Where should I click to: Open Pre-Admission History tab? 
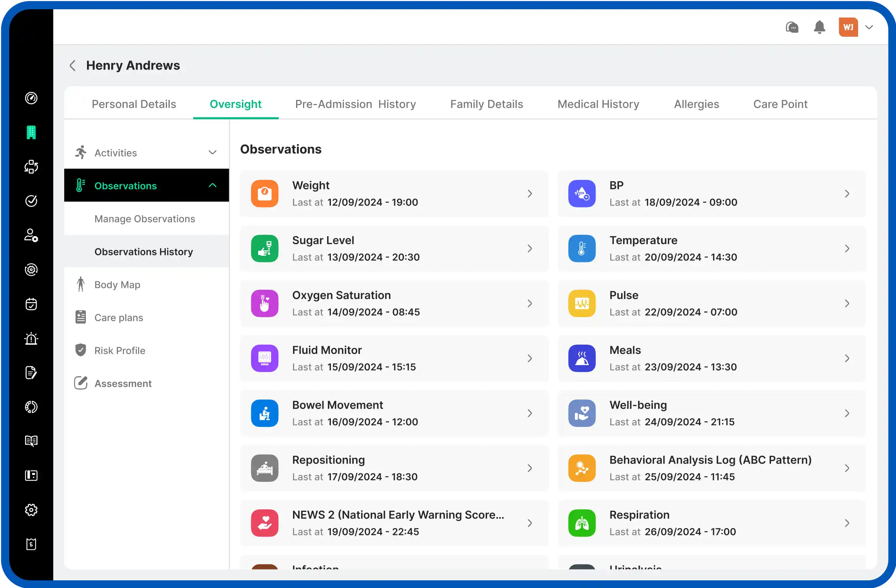coord(356,104)
